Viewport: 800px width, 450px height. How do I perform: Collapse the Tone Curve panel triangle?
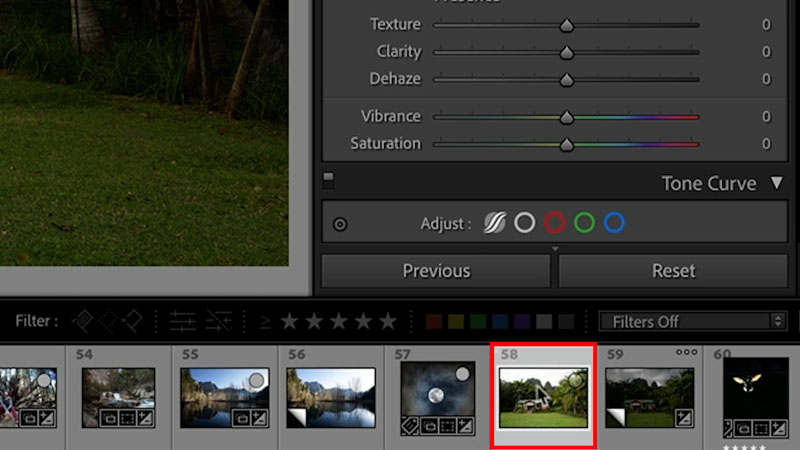click(777, 183)
